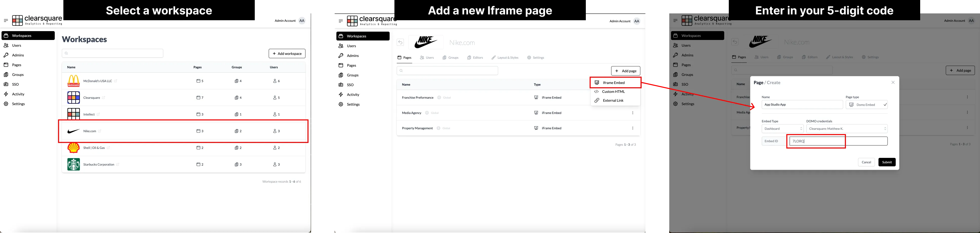Click the Global icon next to Franchise Preformance
The height and width of the screenshot is (233, 980).
[x=439, y=98]
